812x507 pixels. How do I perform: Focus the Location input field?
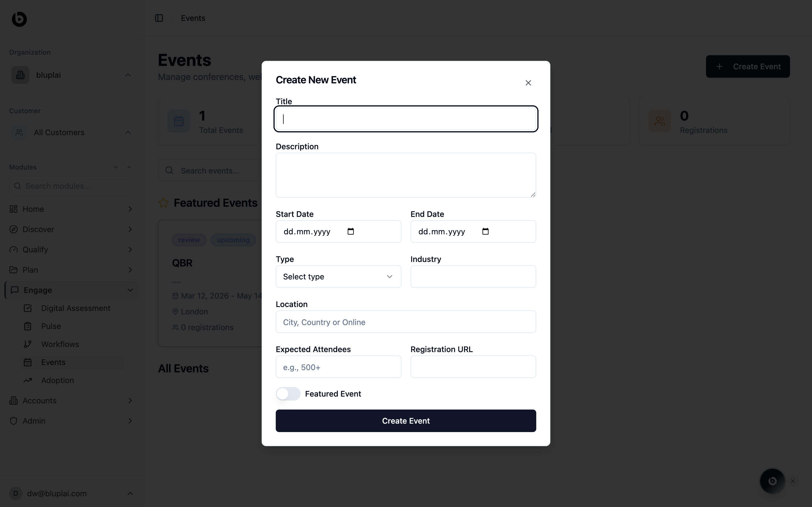(x=406, y=322)
